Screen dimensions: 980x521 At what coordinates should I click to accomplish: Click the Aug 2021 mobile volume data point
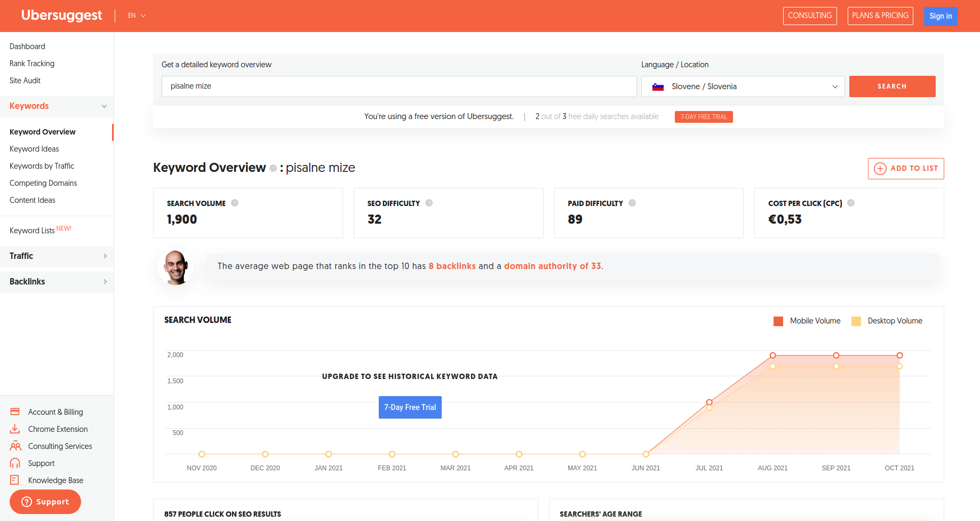click(x=772, y=356)
